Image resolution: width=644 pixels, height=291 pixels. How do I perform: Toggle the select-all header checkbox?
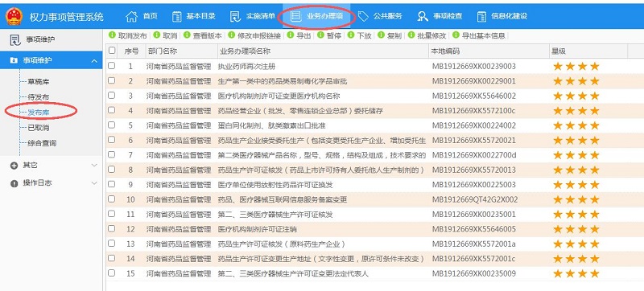click(x=112, y=51)
